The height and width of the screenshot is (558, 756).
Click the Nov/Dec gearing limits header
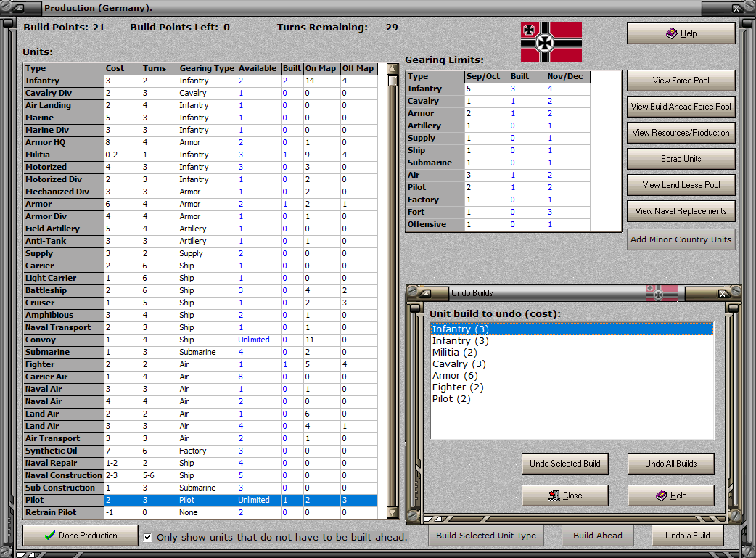point(567,76)
